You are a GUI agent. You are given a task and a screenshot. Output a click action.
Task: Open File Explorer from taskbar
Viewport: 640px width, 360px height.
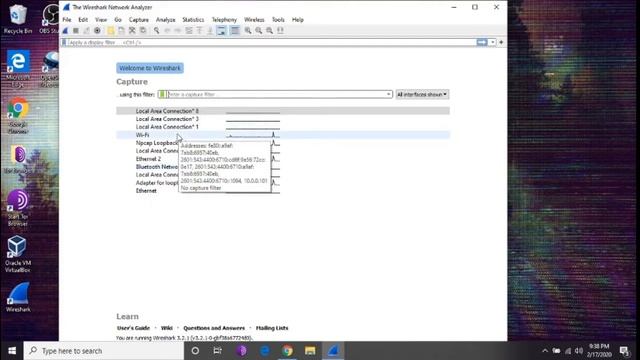pyautogui.click(x=310, y=351)
